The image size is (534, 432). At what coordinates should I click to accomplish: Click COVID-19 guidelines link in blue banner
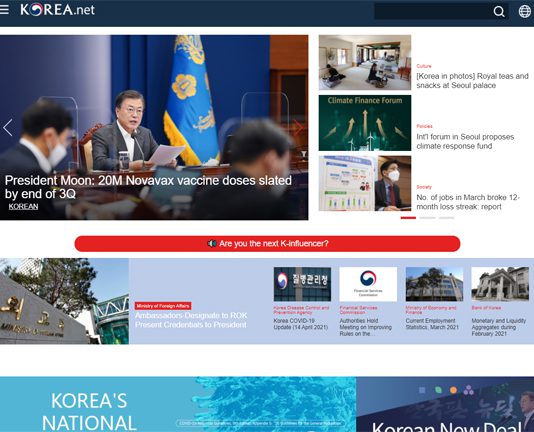pos(261,423)
